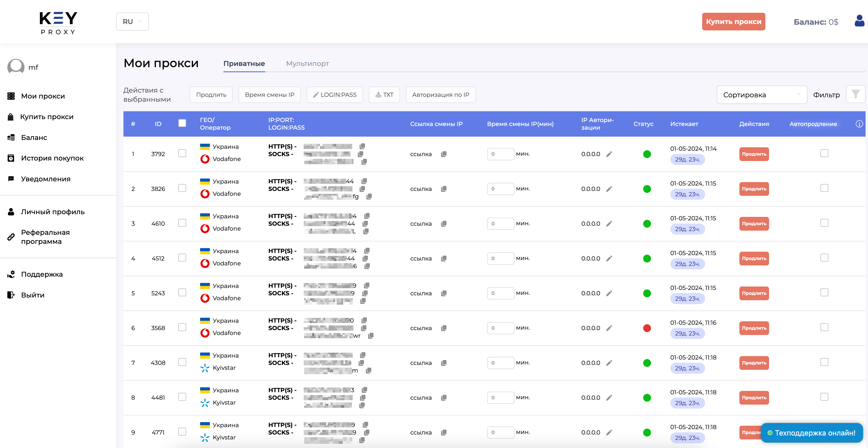Edit authorization IP for proxy 3826

coord(609,189)
